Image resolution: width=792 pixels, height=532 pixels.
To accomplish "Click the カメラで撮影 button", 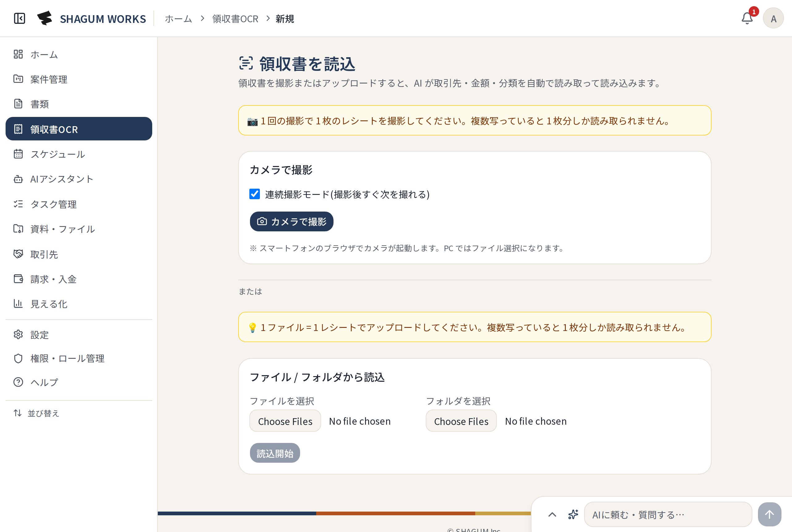I will coord(291,221).
